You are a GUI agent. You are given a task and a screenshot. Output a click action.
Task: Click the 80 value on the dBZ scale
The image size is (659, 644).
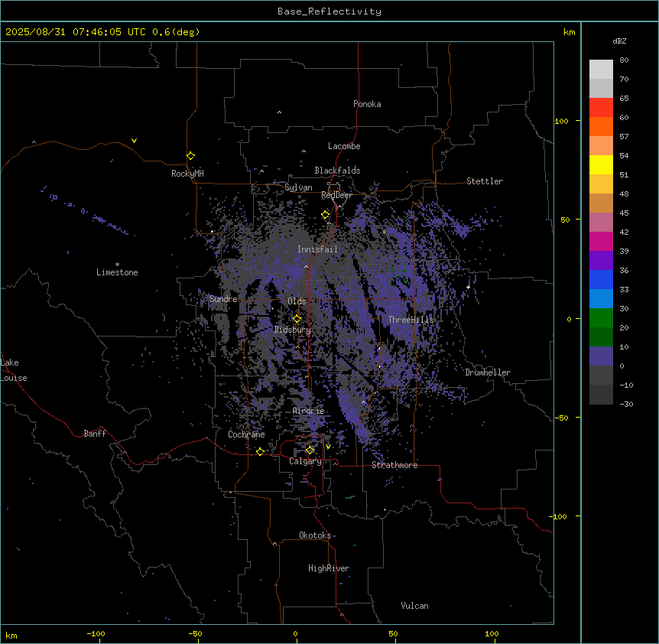click(x=624, y=60)
